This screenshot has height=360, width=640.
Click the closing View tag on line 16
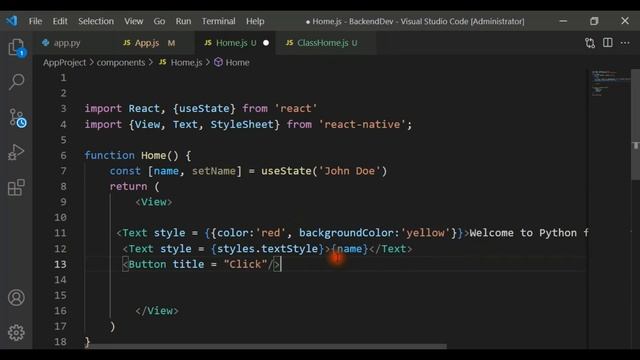click(157, 311)
